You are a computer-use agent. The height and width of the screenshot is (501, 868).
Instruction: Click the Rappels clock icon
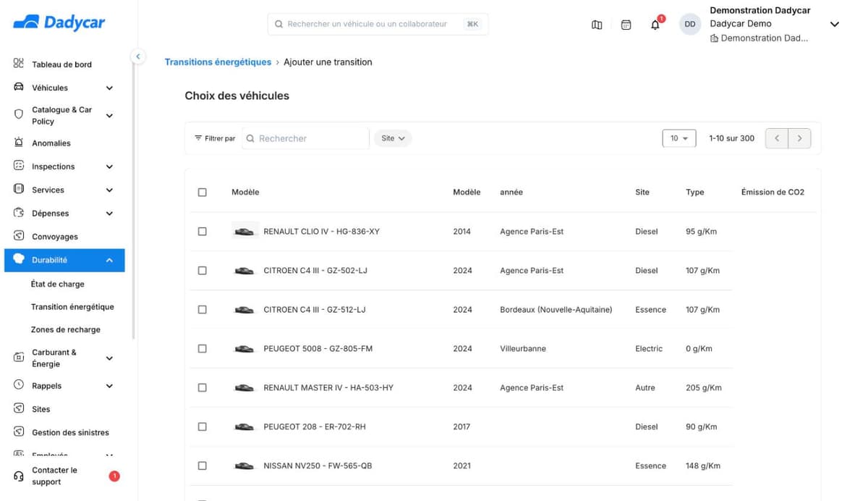[x=19, y=385]
